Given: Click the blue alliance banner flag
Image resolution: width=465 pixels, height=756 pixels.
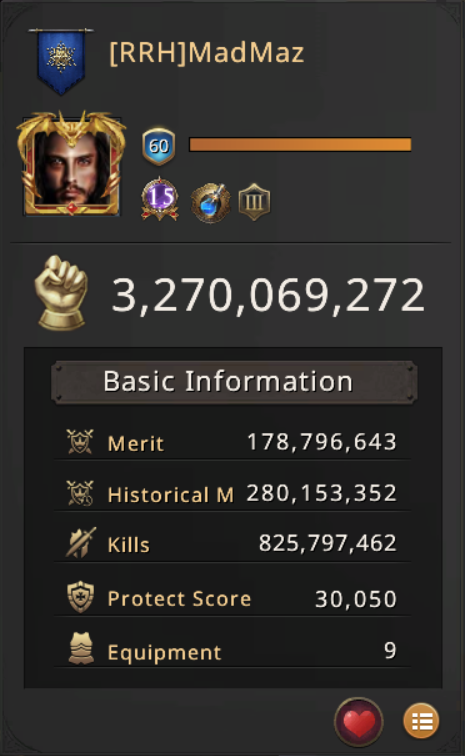Looking at the screenshot, I should [61, 61].
